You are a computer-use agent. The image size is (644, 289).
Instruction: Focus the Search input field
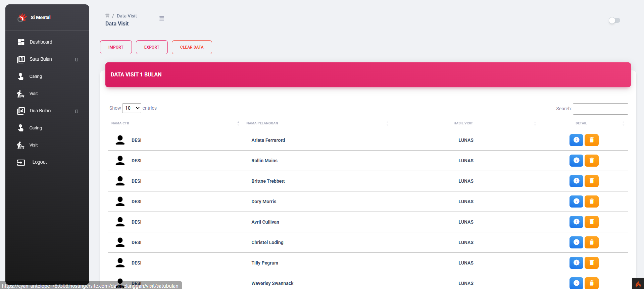click(600, 109)
